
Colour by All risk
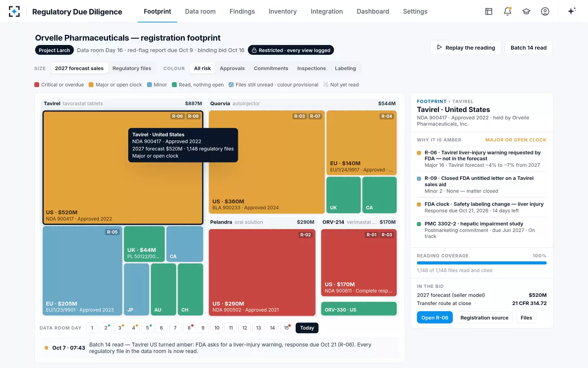point(203,68)
